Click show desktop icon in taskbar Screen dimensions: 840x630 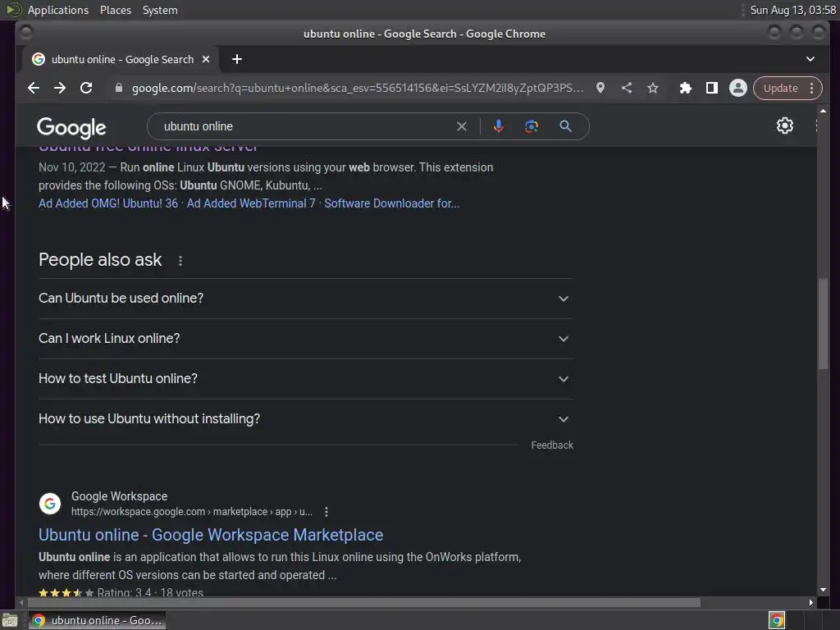(10, 620)
